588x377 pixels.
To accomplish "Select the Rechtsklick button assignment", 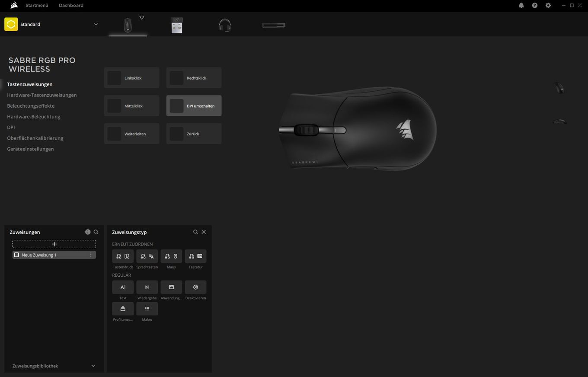I will coord(194,78).
